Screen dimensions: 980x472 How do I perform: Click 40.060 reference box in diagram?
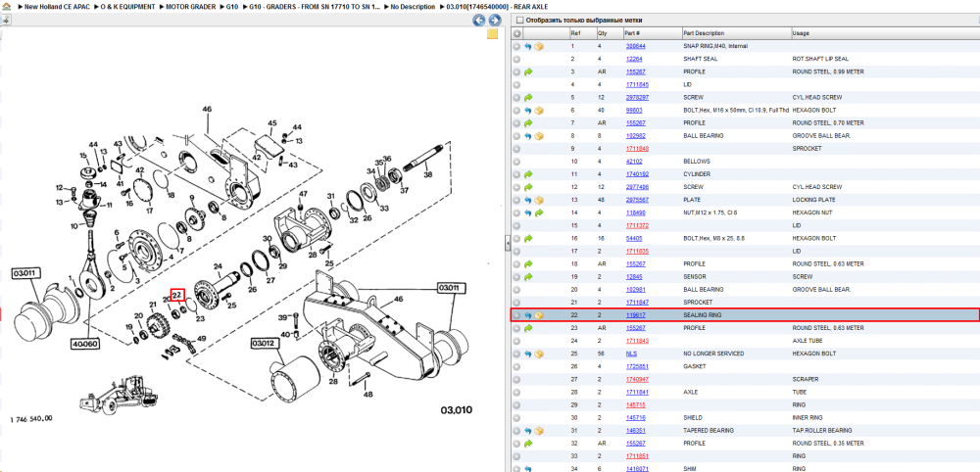tap(83, 343)
